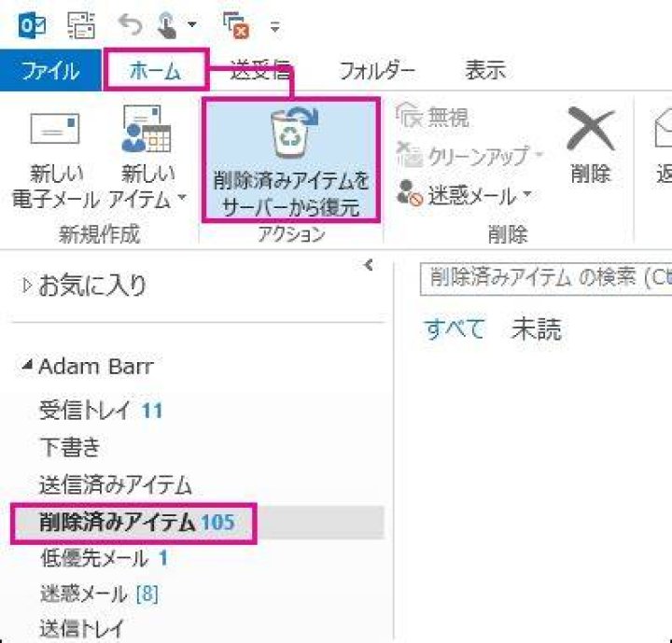Open Customize Quick Access Toolbar dropdown

tap(275, 27)
